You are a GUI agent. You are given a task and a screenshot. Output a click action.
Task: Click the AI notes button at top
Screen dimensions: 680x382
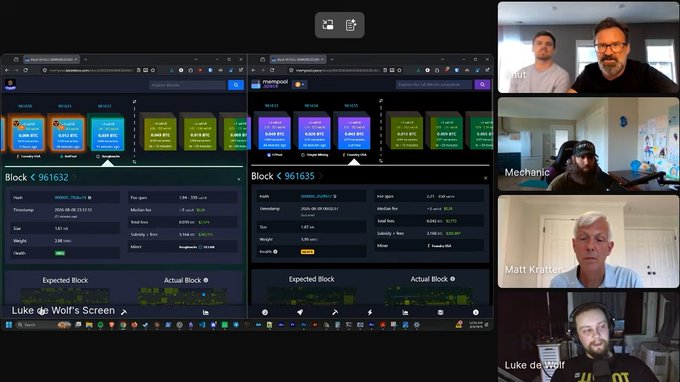351,25
